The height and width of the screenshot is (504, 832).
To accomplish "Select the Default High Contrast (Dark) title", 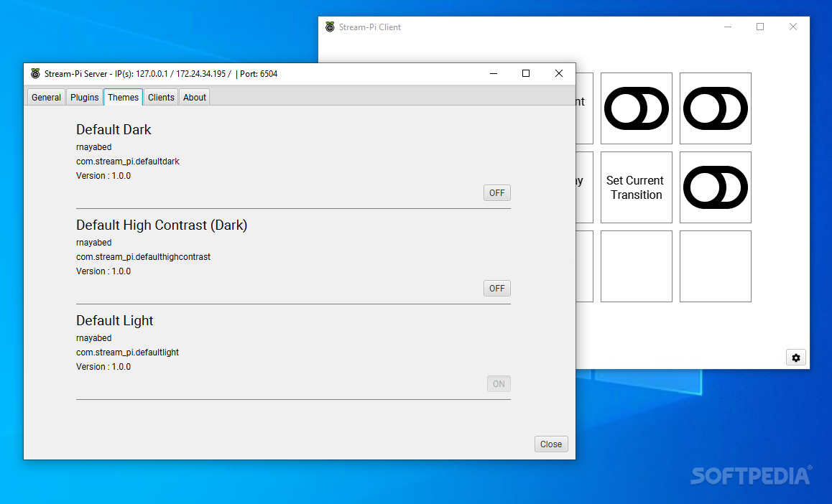I will pyautogui.click(x=162, y=225).
